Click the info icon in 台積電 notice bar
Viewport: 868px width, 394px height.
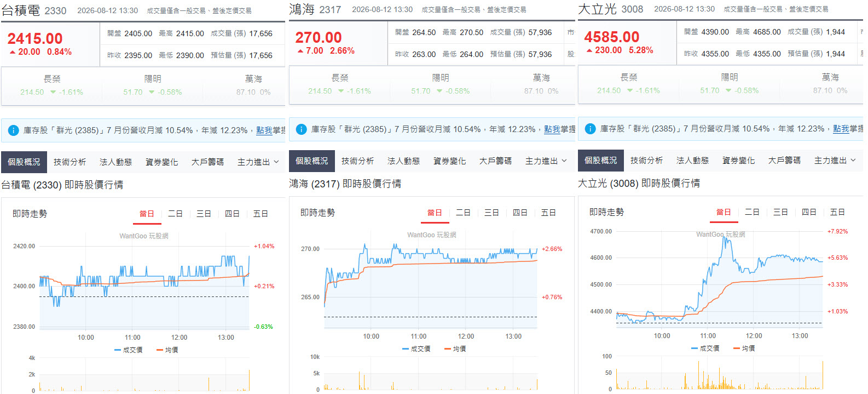tap(13, 130)
